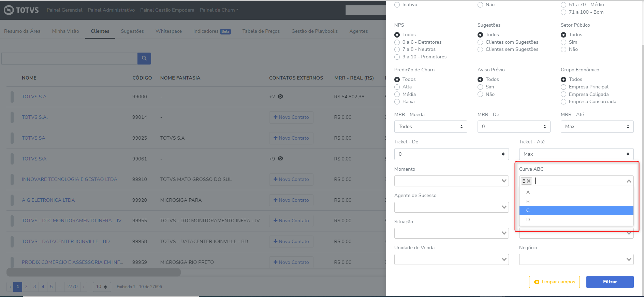644x297 pixels.
Task: Click the eye icon in TOTVS S.A. row 99000
Action: (280, 97)
